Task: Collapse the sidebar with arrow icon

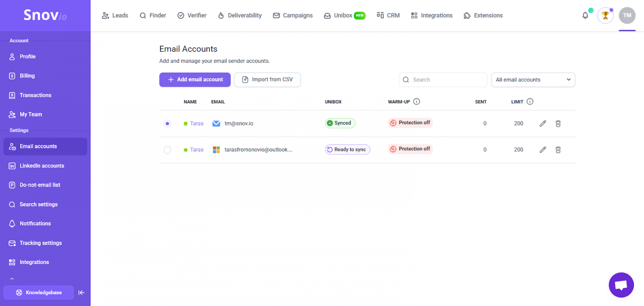Action: (x=81, y=293)
